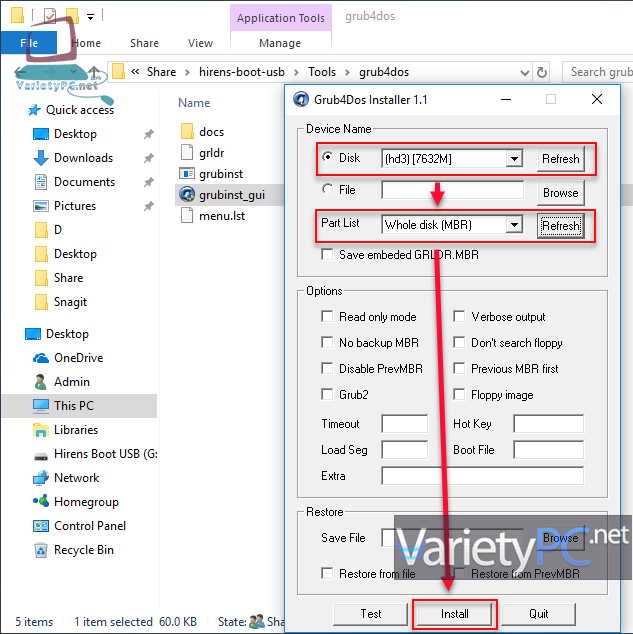Click the Pictures icon in sidebar
The image size is (633, 634).
click(40, 206)
